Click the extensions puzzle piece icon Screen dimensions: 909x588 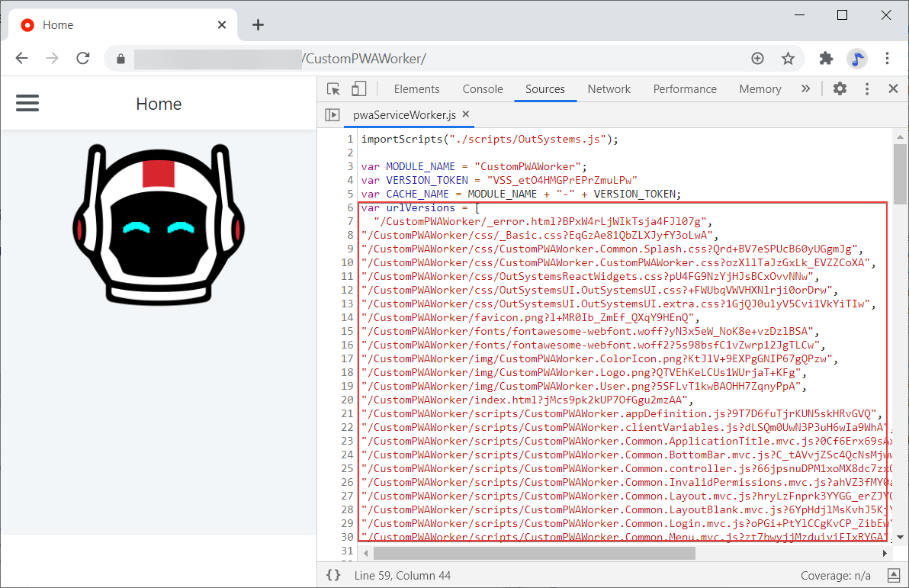(826, 58)
